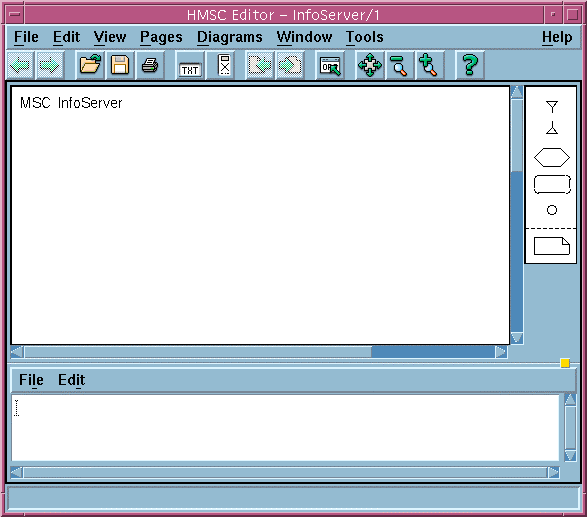The width and height of the screenshot is (587, 517).
Task: Print the diagram using the printer icon
Action: pyautogui.click(x=150, y=66)
